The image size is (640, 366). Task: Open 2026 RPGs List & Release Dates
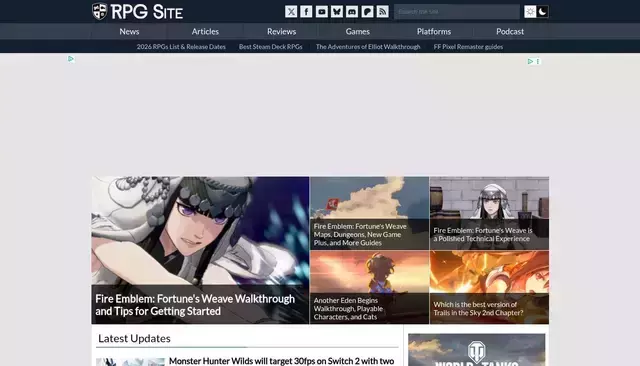tap(181, 47)
